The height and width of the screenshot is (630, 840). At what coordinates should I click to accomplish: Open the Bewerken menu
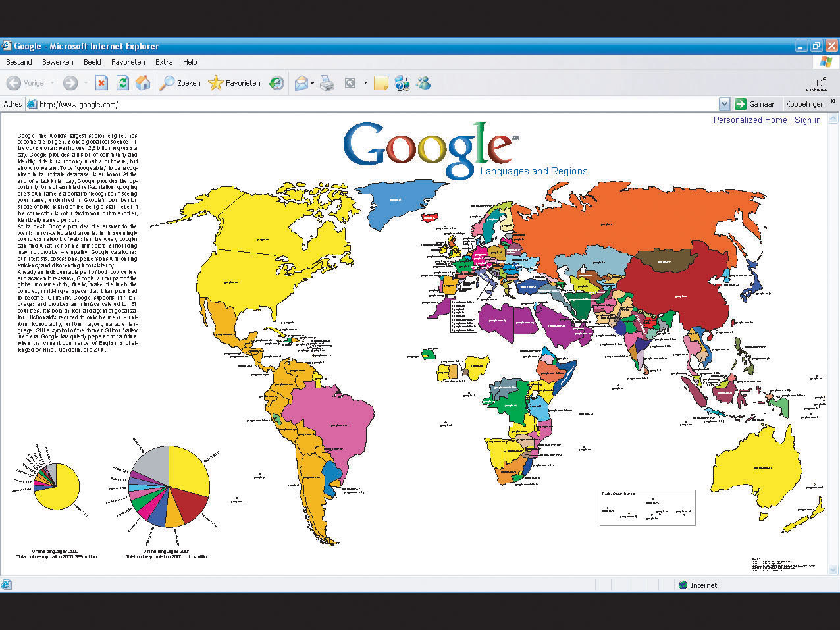click(x=58, y=62)
